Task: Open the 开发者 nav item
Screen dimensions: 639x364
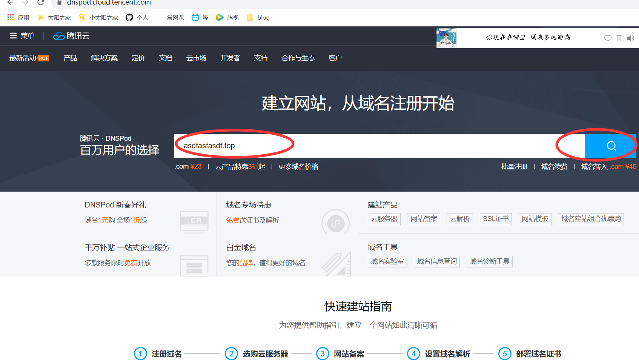Action: tap(230, 58)
